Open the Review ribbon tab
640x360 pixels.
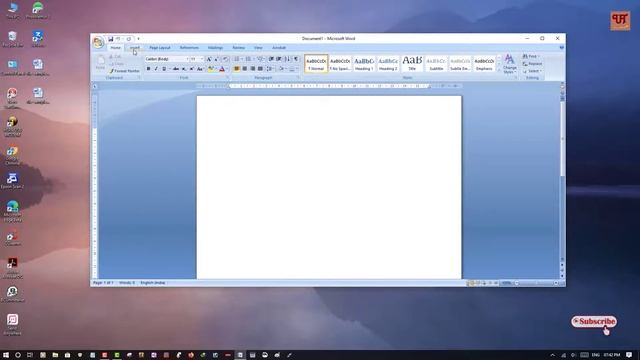click(238, 48)
